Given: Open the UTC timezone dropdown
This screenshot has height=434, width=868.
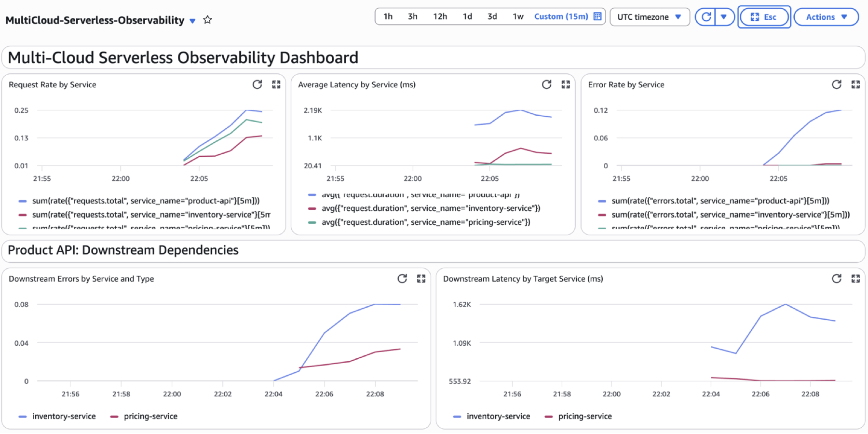Looking at the screenshot, I should pos(650,17).
